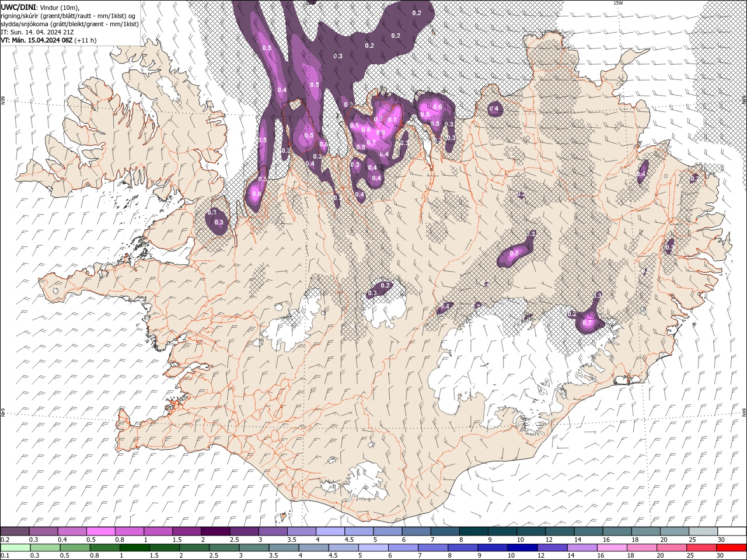This screenshot has width=747, height=560.
Task: Pick the lower scale green swatch at 0.3
Action: click(x=45, y=548)
